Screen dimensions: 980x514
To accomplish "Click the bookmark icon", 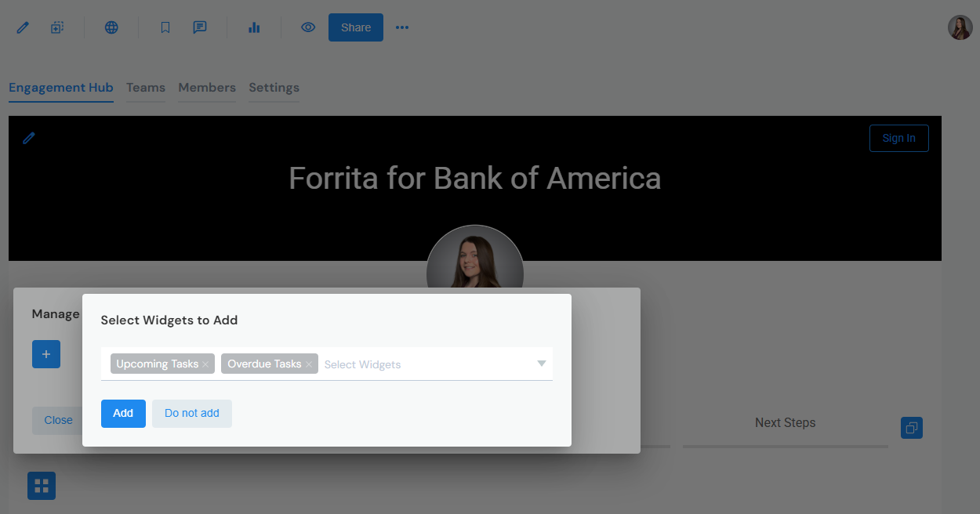I will (165, 27).
